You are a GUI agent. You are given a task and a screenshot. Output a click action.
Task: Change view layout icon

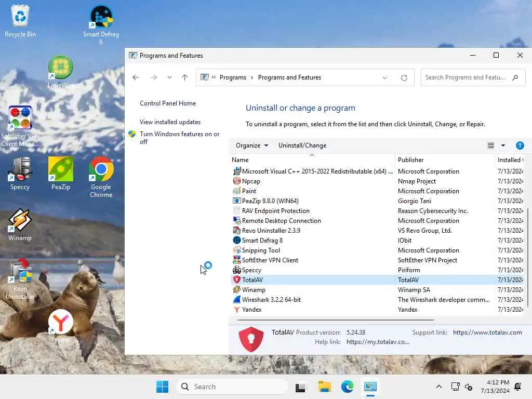490,145
